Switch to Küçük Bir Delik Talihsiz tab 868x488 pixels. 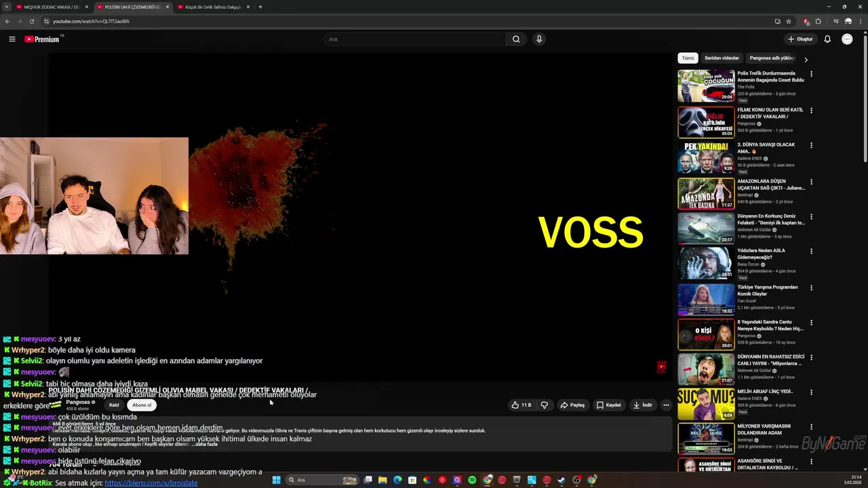click(213, 7)
